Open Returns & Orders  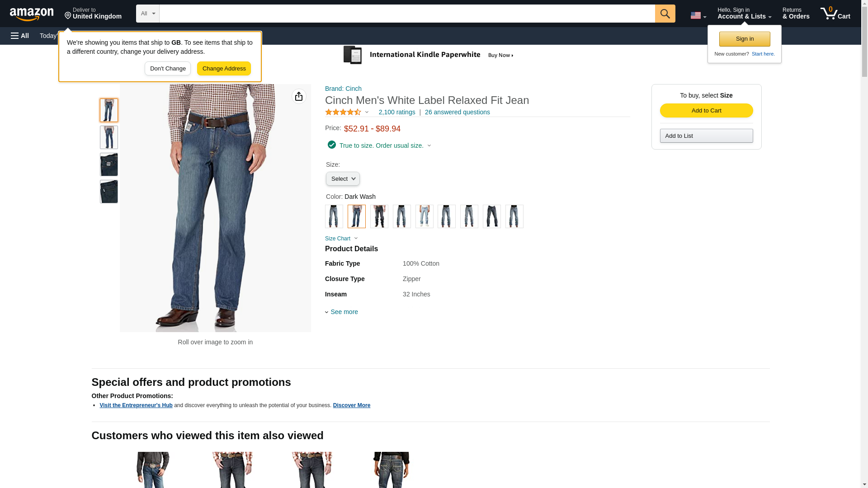pyautogui.click(x=796, y=14)
